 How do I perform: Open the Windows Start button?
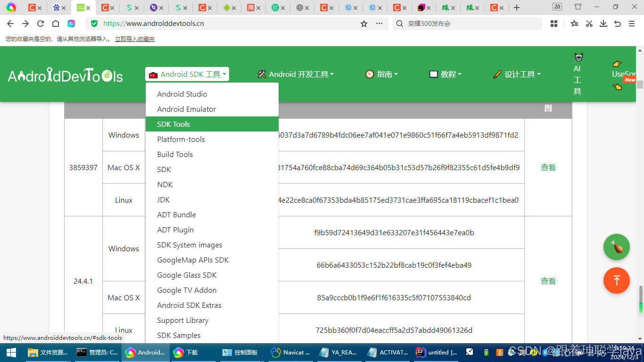click(x=11, y=353)
